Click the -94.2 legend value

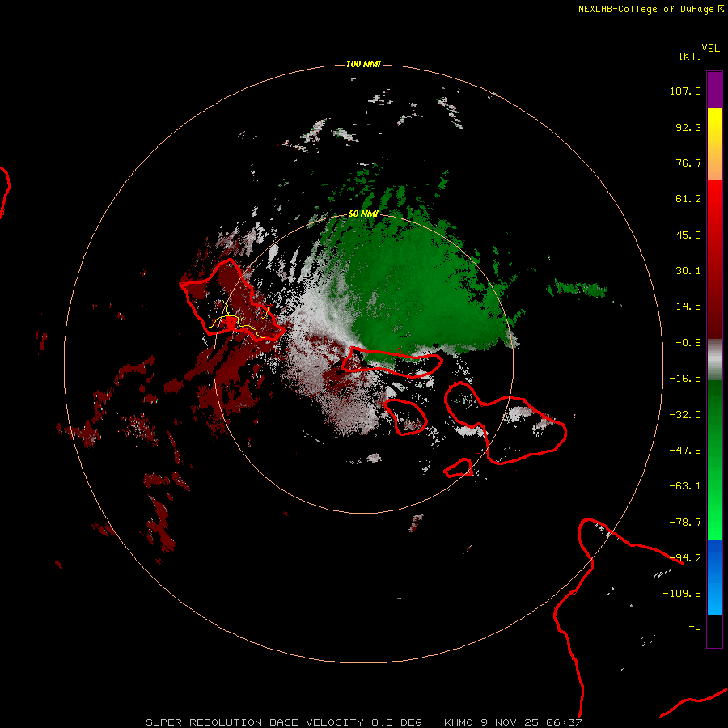pyautogui.click(x=685, y=558)
